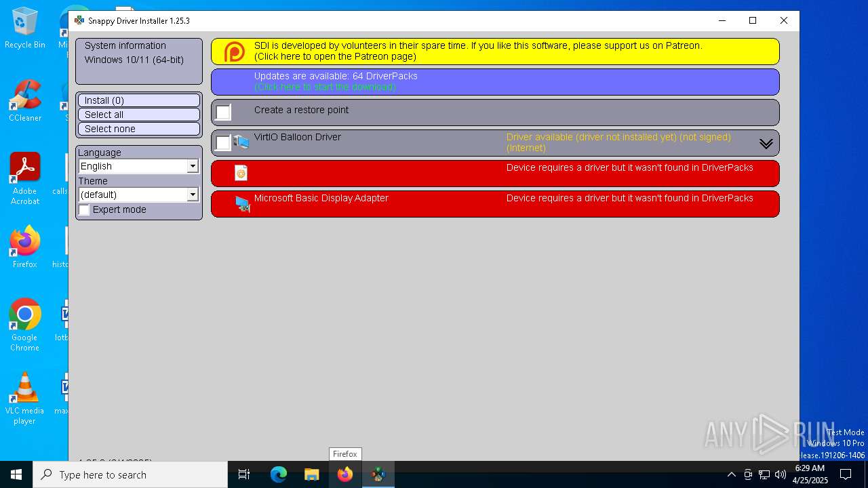
Task: Open Adobe Acrobat desktop shortcut
Action: 25,179
